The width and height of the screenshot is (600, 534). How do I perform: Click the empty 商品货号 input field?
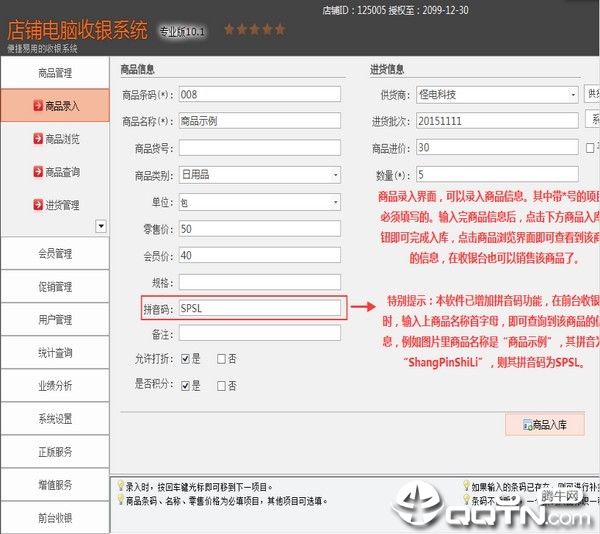(259, 148)
